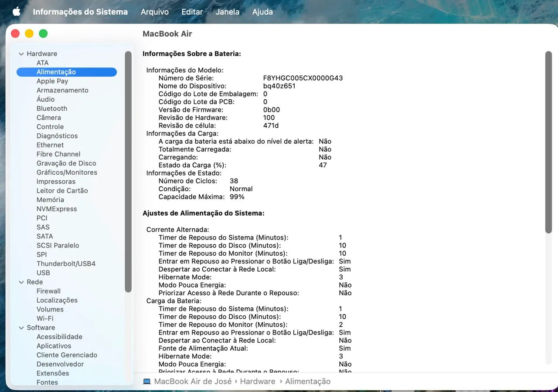Select SATA in the sidebar
The image size is (558, 392).
coord(45,237)
